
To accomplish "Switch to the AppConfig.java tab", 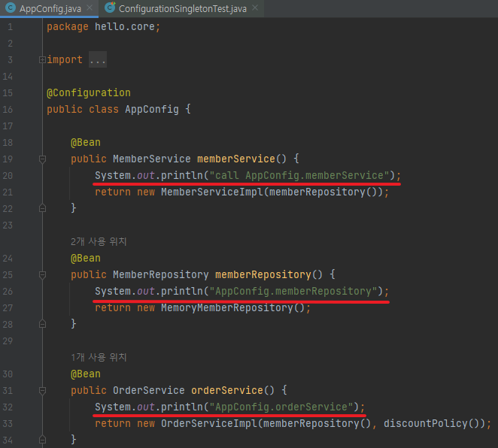I will click(x=50, y=8).
